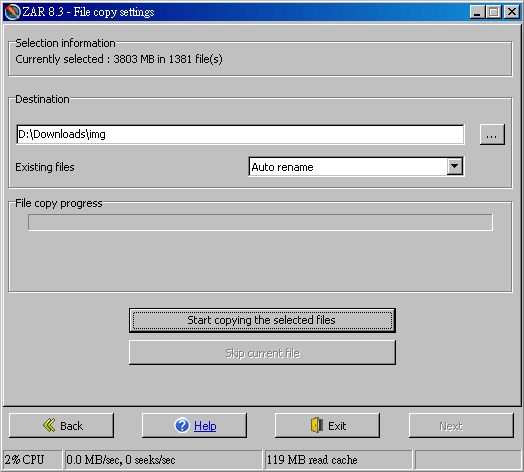524x472 pixels.
Task: Close the ZAR File copy settings window
Action: [512, 12]
